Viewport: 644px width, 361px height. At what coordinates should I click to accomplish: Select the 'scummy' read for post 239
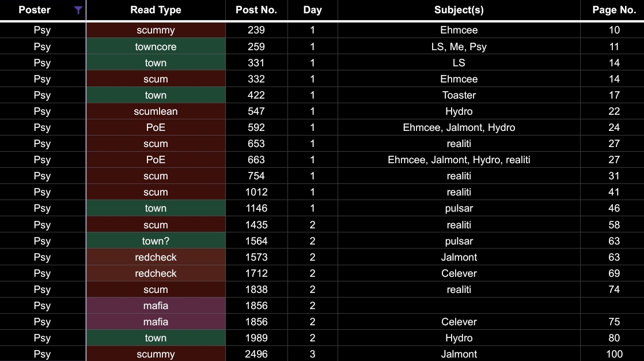point(156,30)
